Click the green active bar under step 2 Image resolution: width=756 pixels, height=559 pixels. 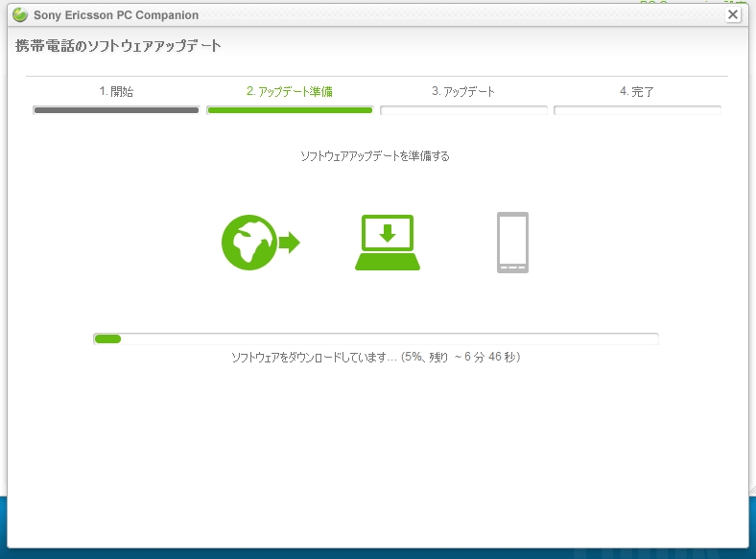290,110
